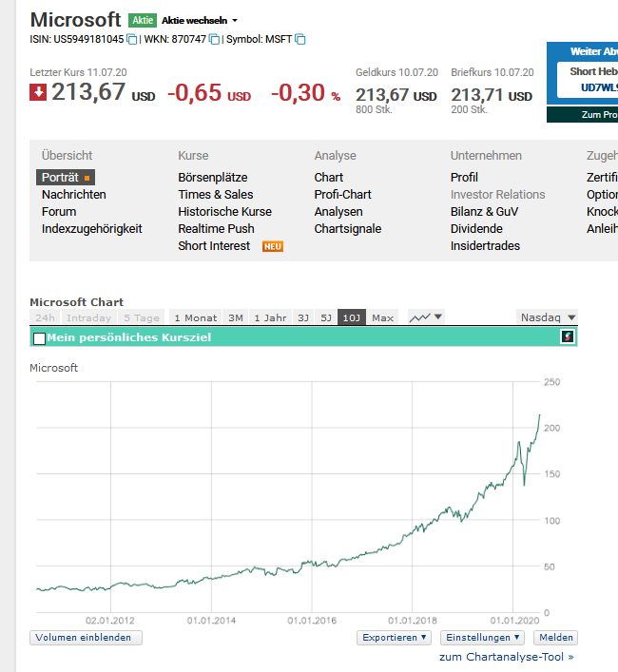The width and height of the screenshot is (618, 672).
Task: Open Investor Relations link
Action: coord(497,195)
